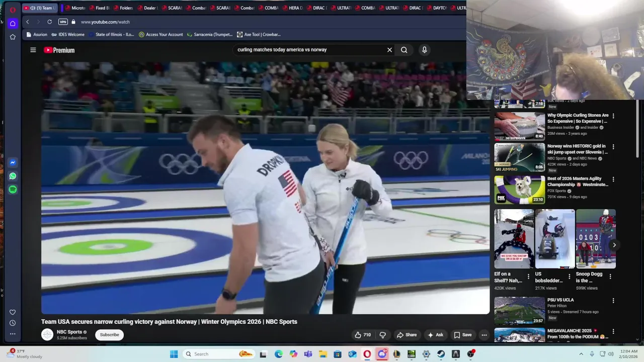Viewport: 644px width, 362px height.
Task: Like the video with thumbs up
Action: [x=363, y=335]
